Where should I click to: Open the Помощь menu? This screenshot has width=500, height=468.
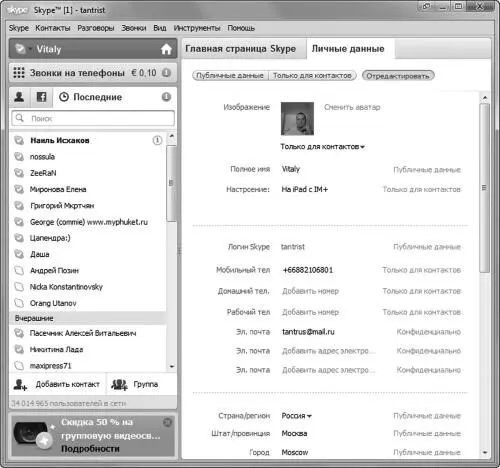[241, 28]
